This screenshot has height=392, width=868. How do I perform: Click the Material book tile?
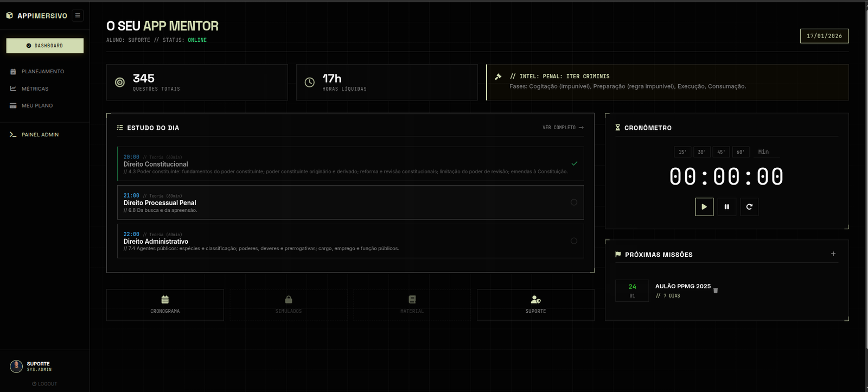tap(412, 305)
